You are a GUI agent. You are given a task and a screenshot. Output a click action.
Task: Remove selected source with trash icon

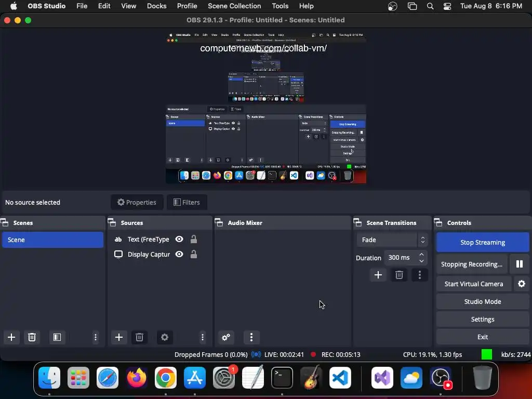(139, 337)
